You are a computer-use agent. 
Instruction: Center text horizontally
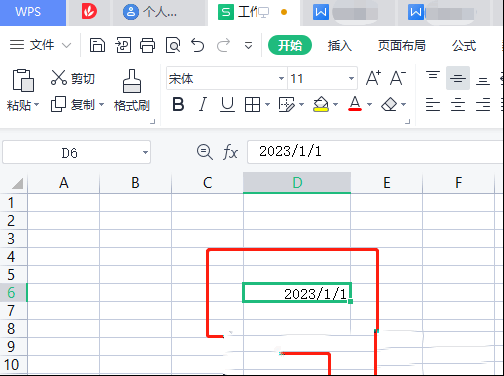458,104
